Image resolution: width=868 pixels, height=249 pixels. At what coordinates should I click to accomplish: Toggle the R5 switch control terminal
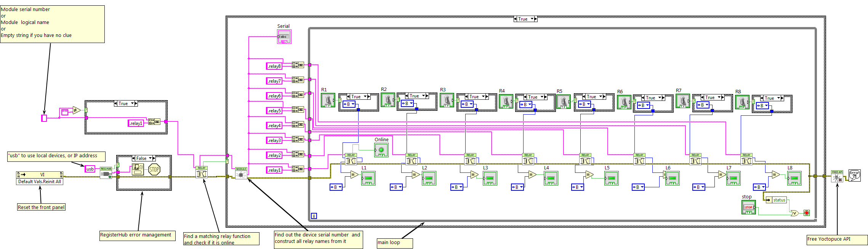pos(563,102)
